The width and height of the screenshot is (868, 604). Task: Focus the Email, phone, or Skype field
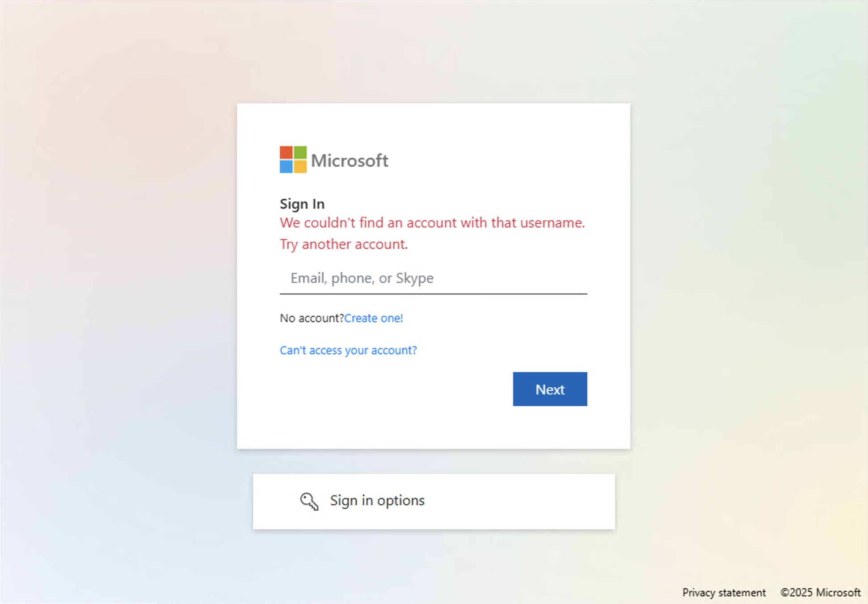pos(433,278)
